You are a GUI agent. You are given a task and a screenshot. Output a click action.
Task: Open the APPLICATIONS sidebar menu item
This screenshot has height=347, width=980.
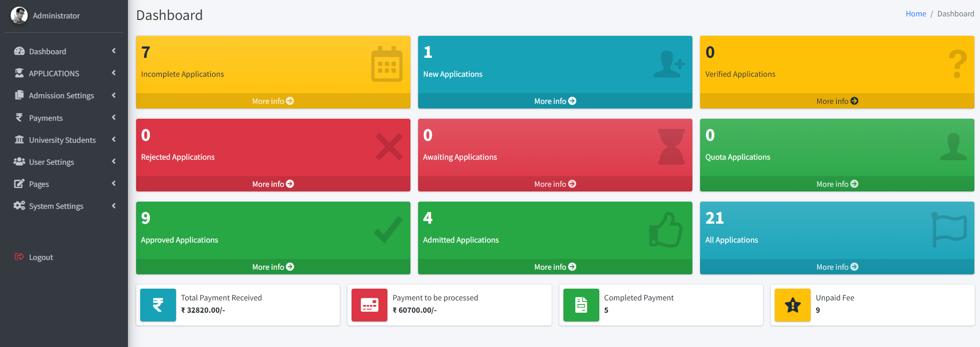click(64, 73)
